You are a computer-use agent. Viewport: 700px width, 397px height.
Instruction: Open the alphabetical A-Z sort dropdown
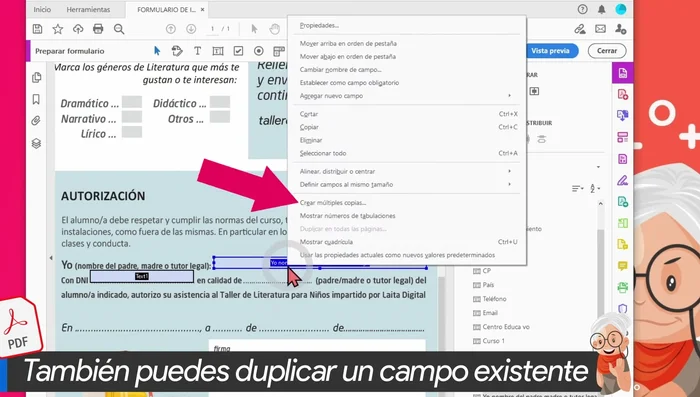595,188
